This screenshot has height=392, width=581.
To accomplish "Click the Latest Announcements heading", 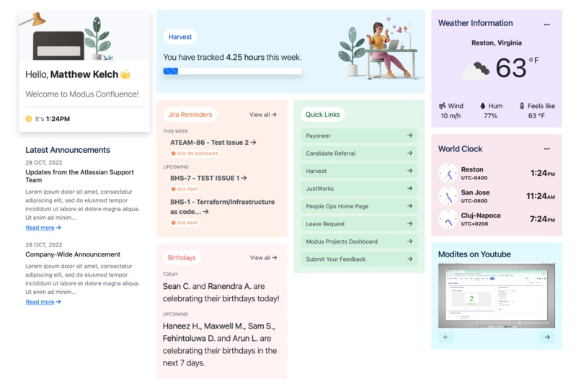I will point(68,150).
